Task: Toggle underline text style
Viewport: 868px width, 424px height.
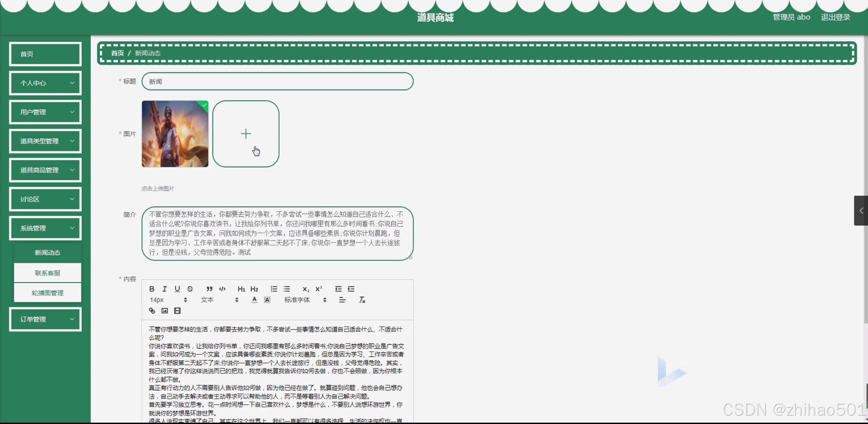Action: click(x=177, y=289)
